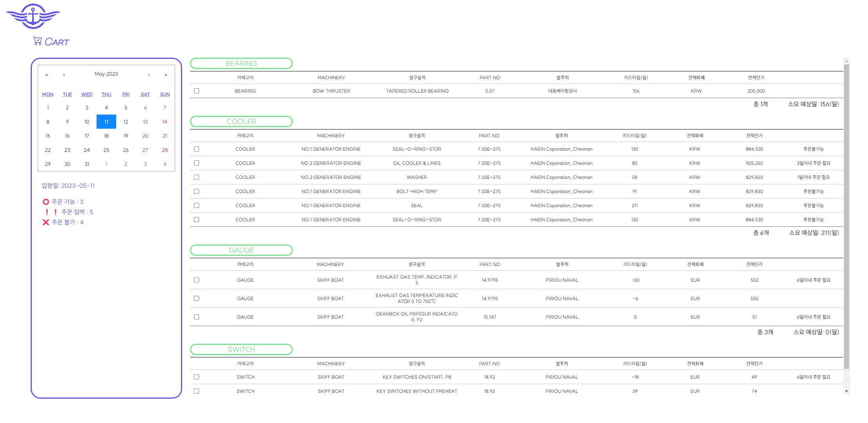Check the TAPERED ROLLER BEARING row checkbox

pyautogui.click(x=196, y=91)
